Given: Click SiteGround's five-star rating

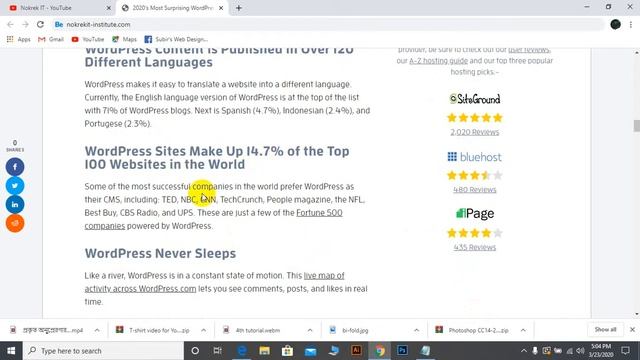Looking at the screenshot, I should (475, 118).
